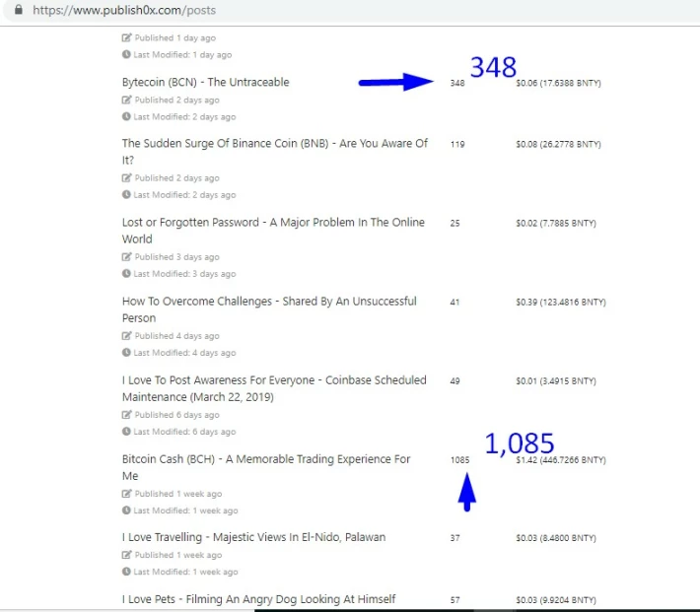The width and height of the screenshot is (700, 612).
Task: Click the edit icon under the Bitcoin Cash post
Action: (x=127, y=494)
